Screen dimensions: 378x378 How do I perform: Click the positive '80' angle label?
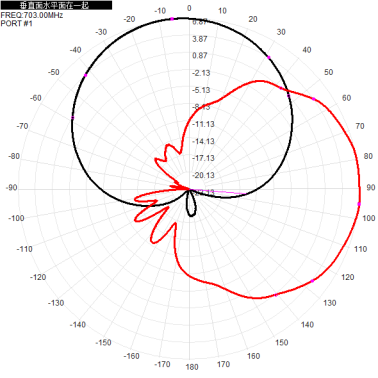tap(368, 156)
